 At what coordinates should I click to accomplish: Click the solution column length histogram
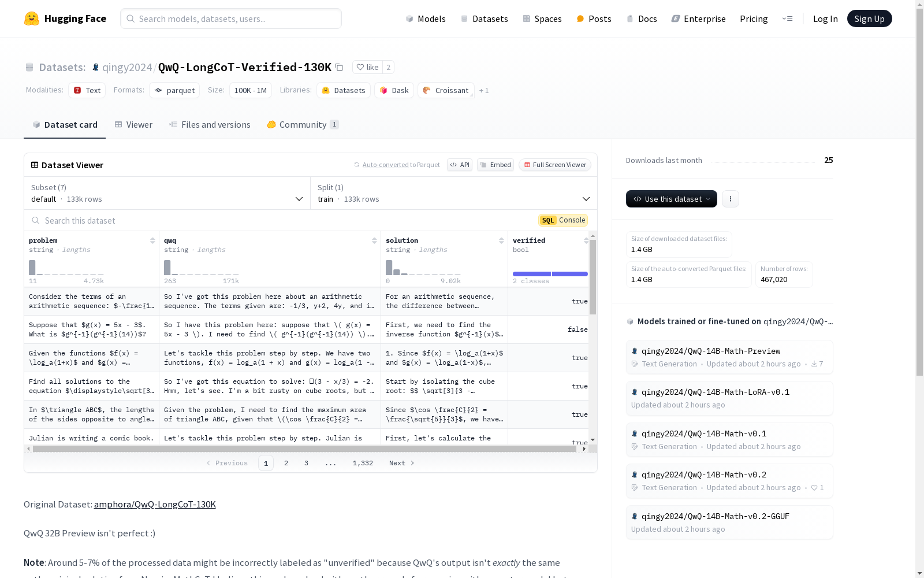[423, 268]
